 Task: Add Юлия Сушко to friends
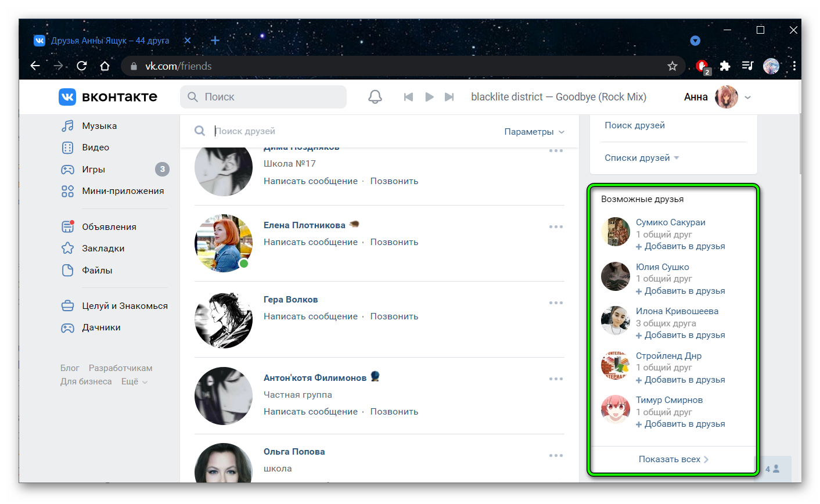681,291
